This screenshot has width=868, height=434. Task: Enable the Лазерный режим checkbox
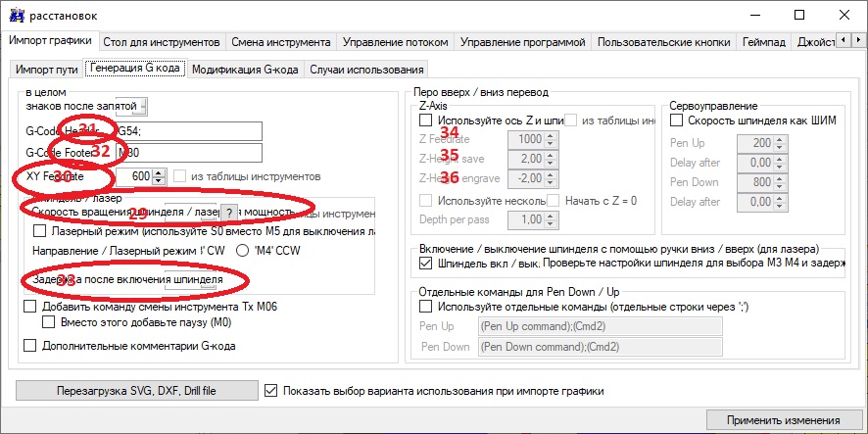40,231
